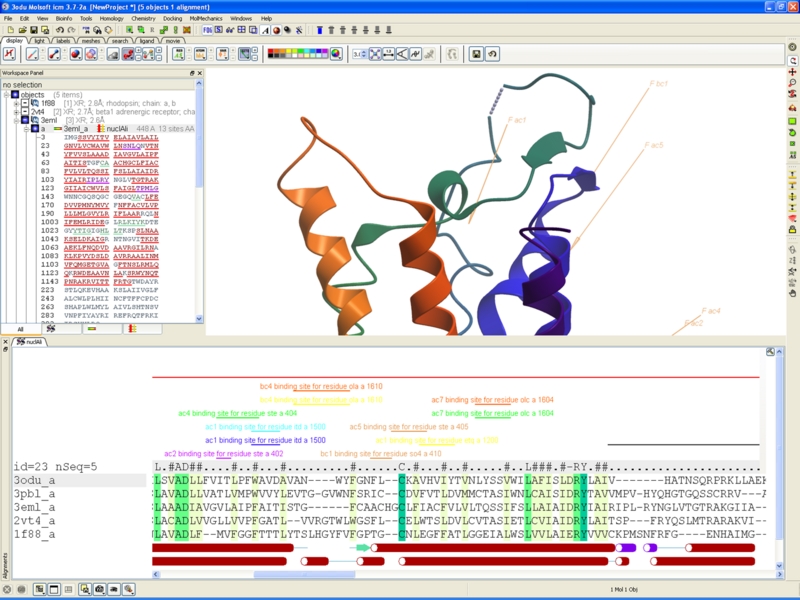Select the 3odu_a sequence name
Image resolution: width=800 pixels, height=600 pixels.
coord(35,480)
